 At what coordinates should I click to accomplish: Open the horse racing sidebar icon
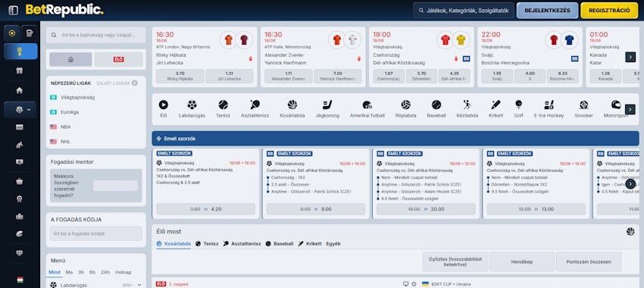tap(19, 144)
